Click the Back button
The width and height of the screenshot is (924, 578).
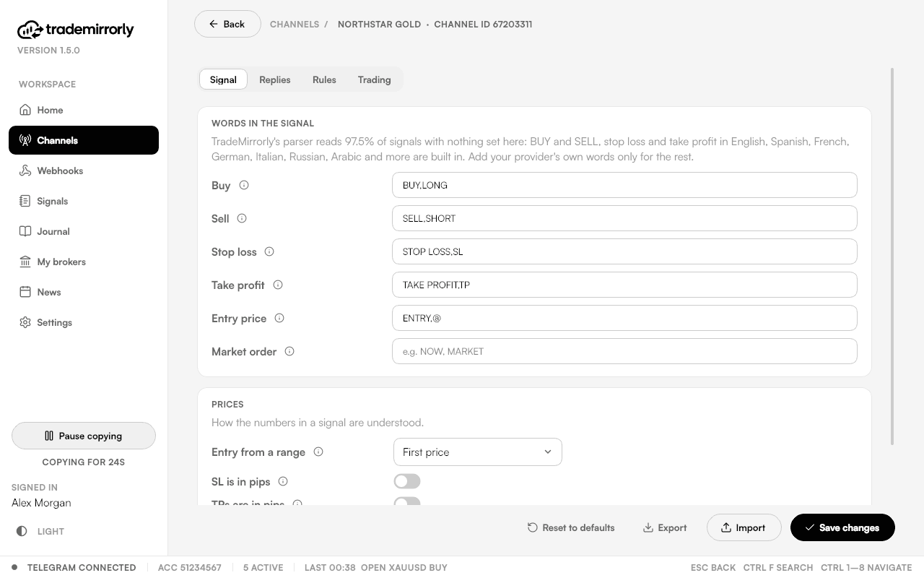tap(227, 24)
